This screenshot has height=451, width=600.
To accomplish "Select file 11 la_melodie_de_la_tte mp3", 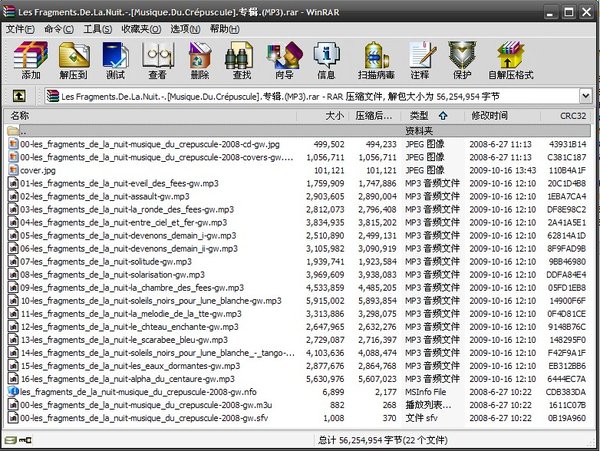I will [x=130, y=314].
